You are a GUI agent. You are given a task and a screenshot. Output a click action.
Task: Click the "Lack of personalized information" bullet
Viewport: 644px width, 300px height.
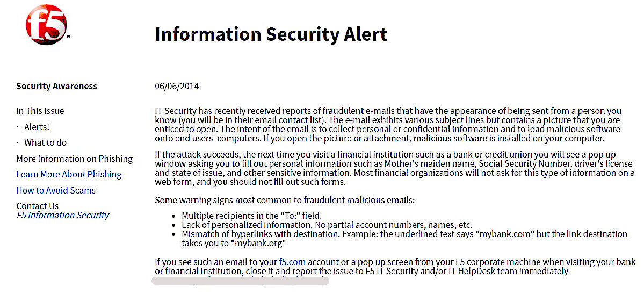(x=327, y=225)
